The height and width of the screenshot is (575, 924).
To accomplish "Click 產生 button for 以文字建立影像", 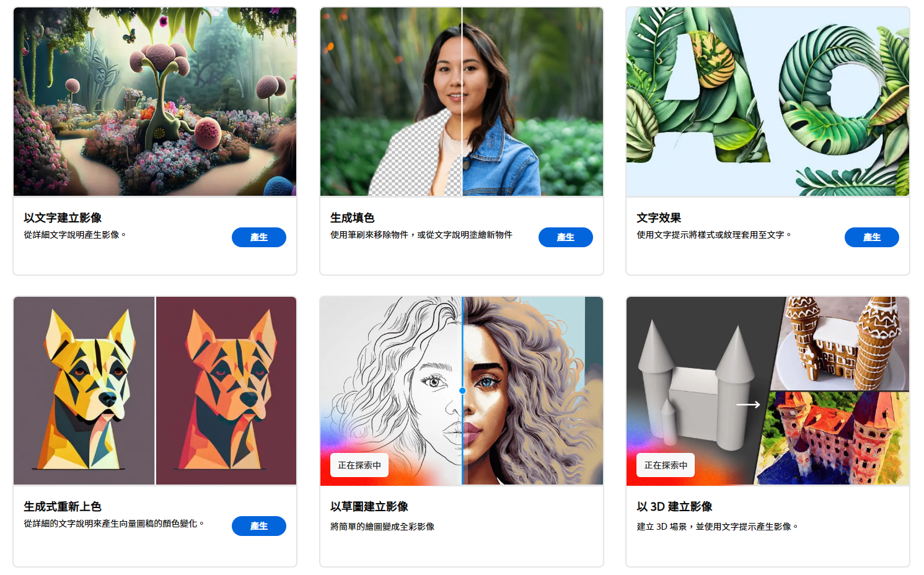I will pyautogui.click(x=259, y=237).
